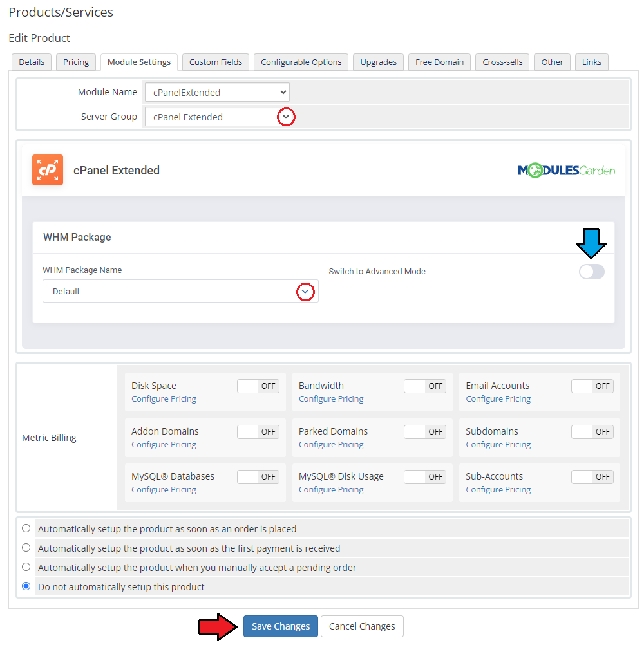Open the Server Group dropdown
This screenshot has width=644, height=645.
[217, 117]
